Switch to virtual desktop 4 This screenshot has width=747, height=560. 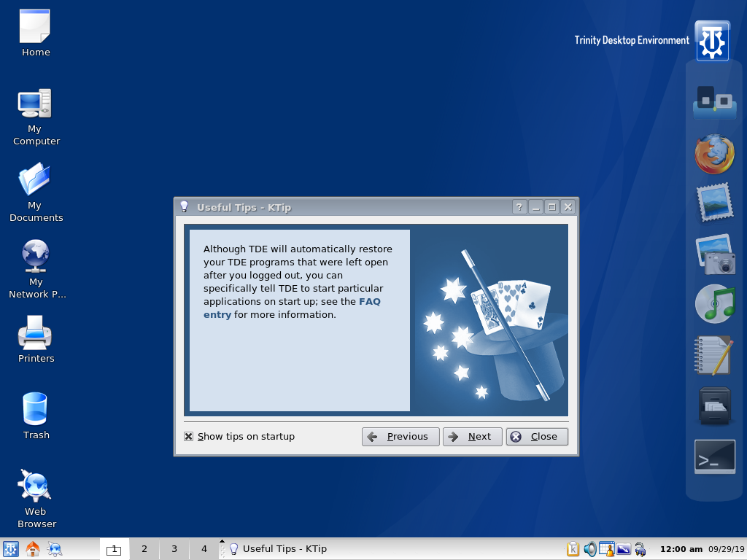[x=204, y=549]
